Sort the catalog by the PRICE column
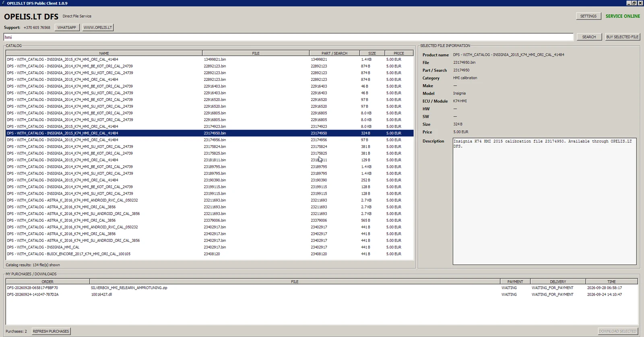The width and height of the screenshot is (644, 337). point(399,53)
